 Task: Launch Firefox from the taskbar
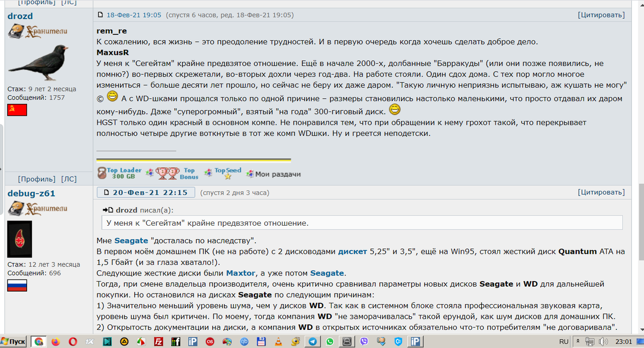pyautogui.click(x=55, y=341)
